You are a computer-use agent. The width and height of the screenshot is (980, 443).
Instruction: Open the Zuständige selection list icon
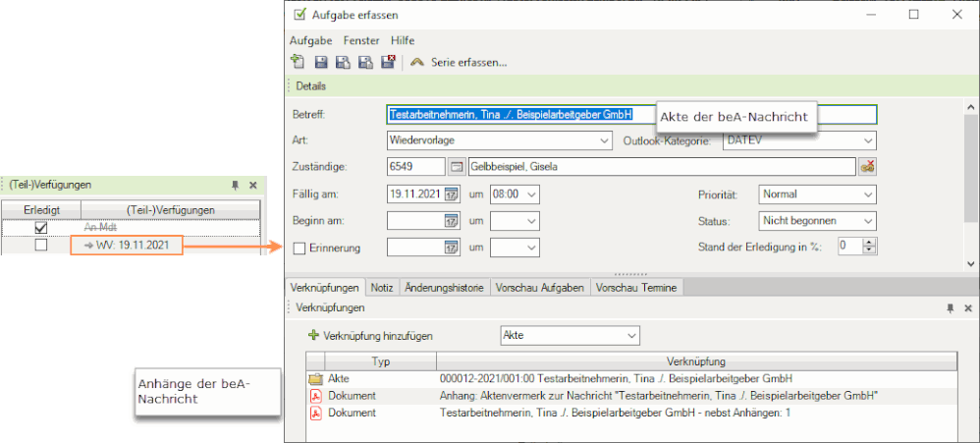coord(456,167)
